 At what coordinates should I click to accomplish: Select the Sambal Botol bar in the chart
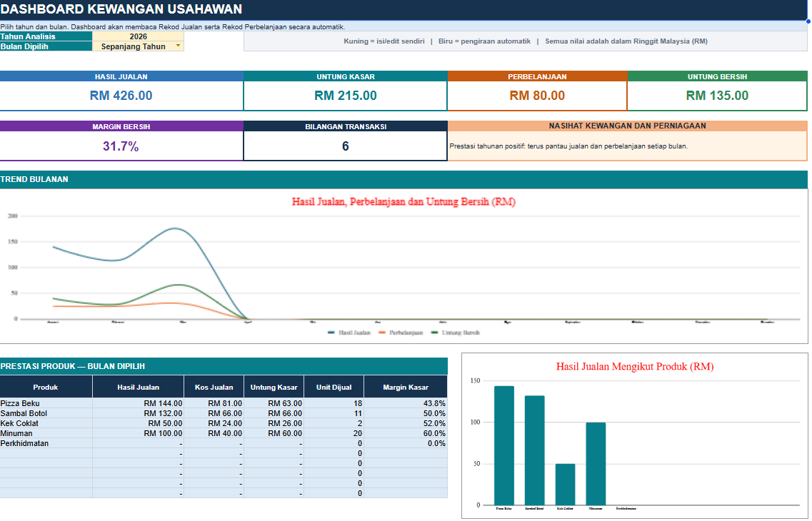(x=534, y=450)
